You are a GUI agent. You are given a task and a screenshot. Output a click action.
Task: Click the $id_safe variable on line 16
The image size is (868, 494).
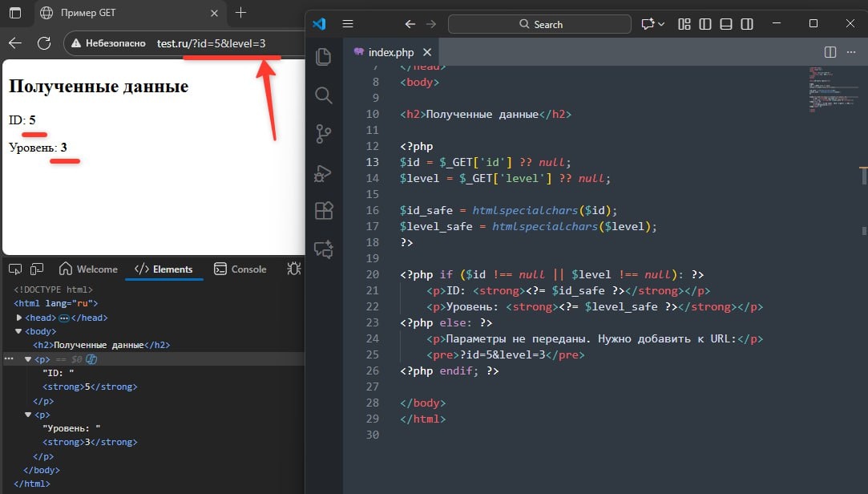[426, 210]
